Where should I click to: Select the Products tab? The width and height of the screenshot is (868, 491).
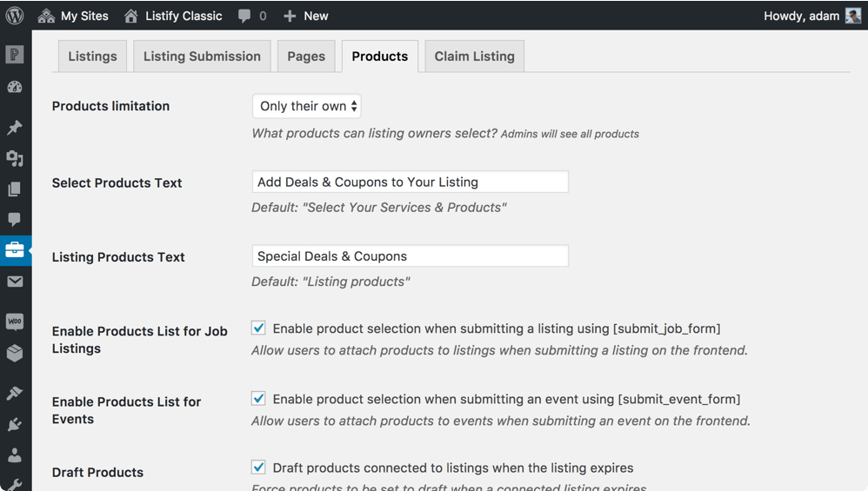tap(380, 56)
